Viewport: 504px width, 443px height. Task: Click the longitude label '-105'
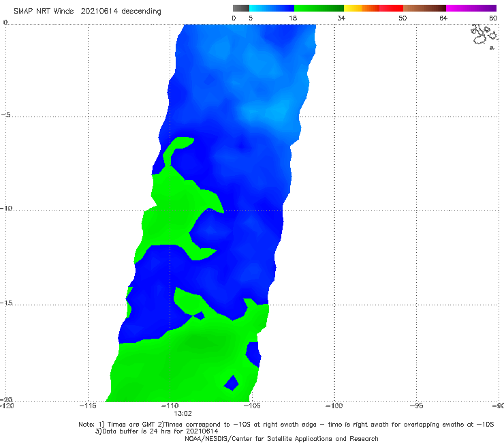[252, 406]
